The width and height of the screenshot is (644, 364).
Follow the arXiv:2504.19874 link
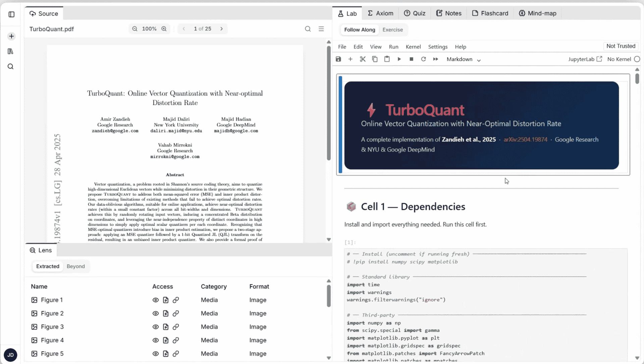pyautogui.click(x=525, y=139)
